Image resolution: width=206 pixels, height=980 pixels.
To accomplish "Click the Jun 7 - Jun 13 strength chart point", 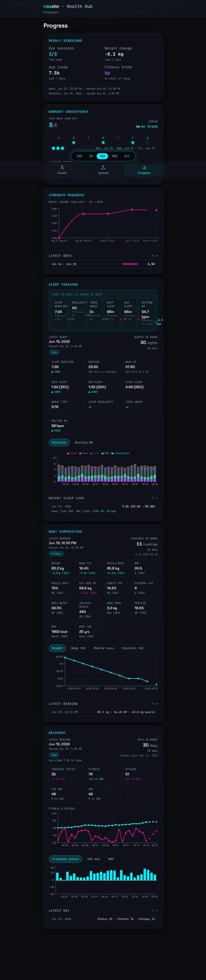I will click(x=132, y=210).
